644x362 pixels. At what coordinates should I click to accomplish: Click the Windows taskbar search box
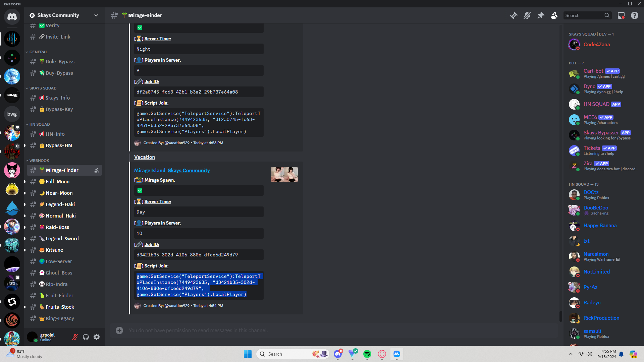pyautogui.click(x=292, y=354)
